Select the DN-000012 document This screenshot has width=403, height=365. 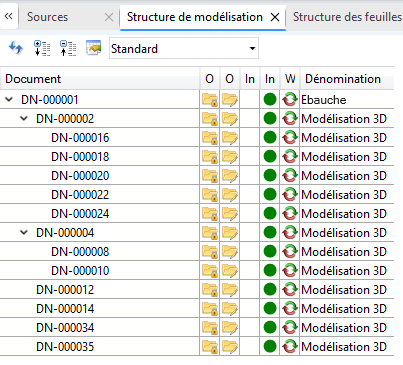point(65,290)
